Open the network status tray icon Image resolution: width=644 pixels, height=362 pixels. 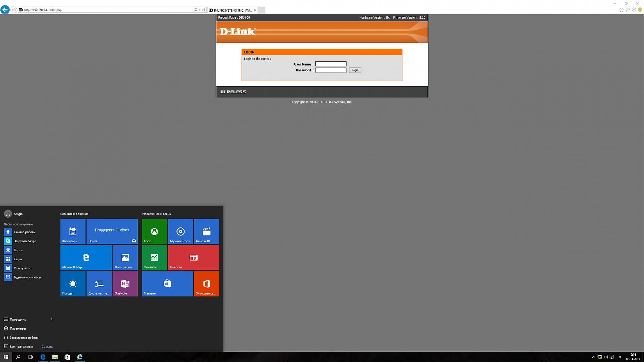coord(600,357)
